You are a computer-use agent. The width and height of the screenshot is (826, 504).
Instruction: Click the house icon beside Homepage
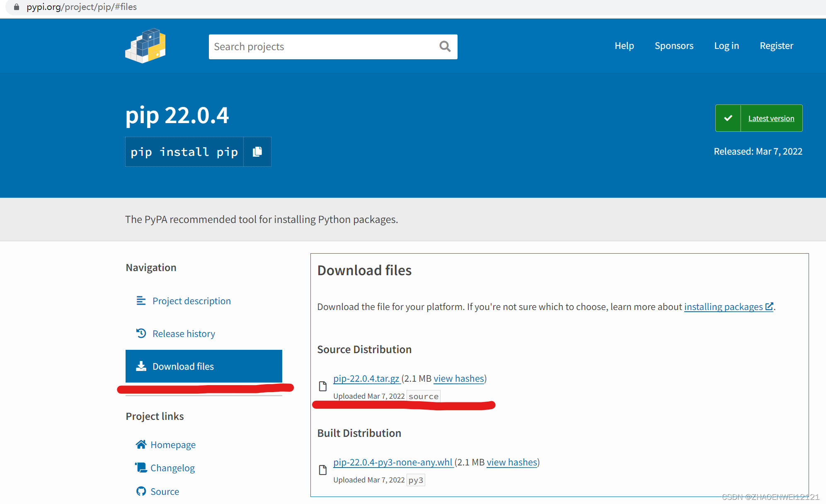141,444
